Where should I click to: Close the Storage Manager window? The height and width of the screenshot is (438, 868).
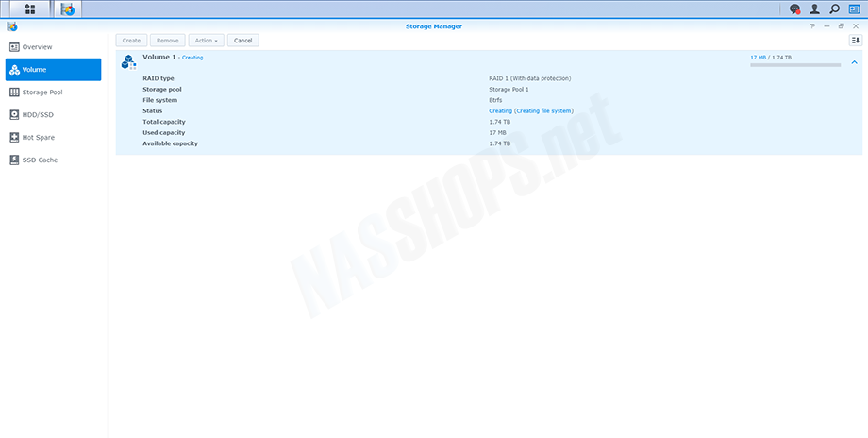click(856, 26)
